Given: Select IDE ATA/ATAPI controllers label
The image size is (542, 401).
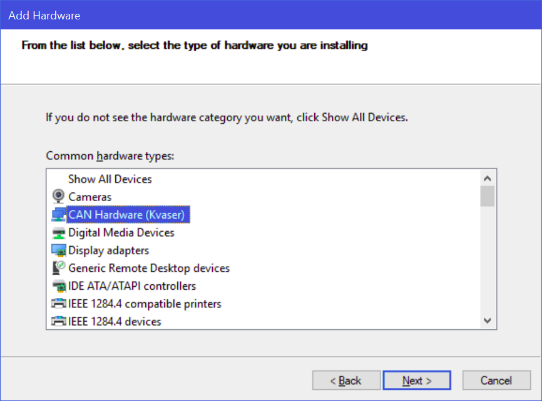Looking at the screenshot, I should click(x=132, y=286).
